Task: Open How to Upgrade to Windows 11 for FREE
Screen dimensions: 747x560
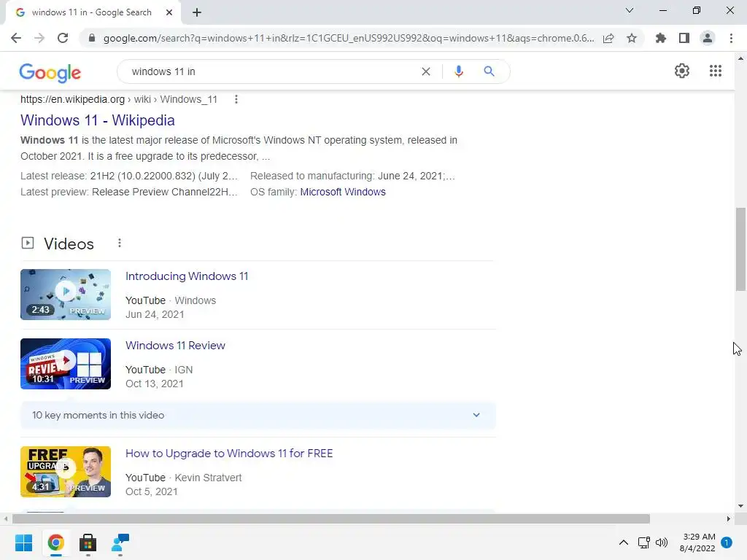Action: pyautogui.click(x=229, y=454)
